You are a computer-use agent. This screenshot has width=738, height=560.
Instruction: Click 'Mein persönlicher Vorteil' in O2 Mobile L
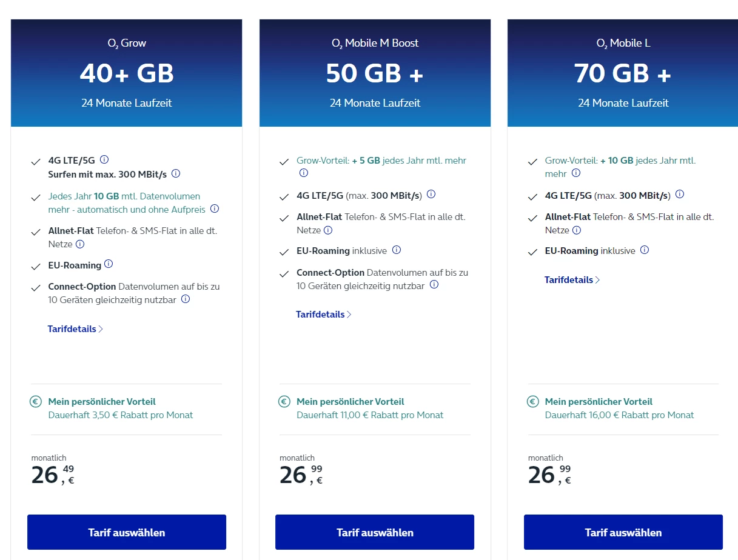(599, 401)
